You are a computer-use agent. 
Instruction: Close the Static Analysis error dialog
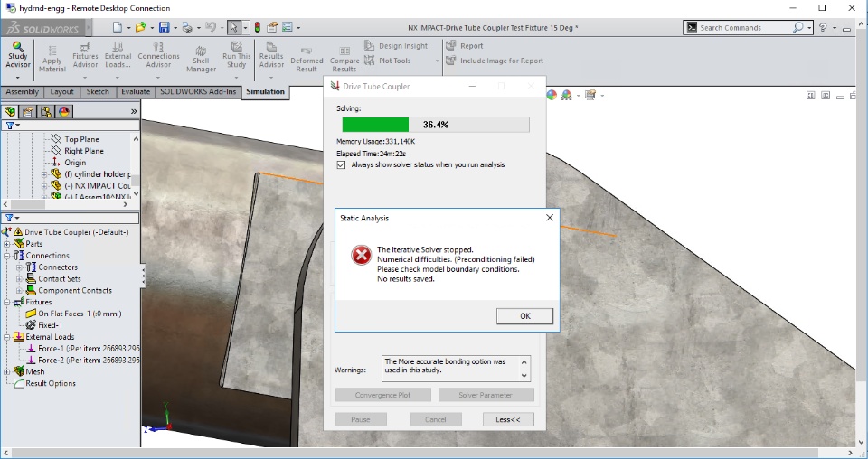point(549,218)
